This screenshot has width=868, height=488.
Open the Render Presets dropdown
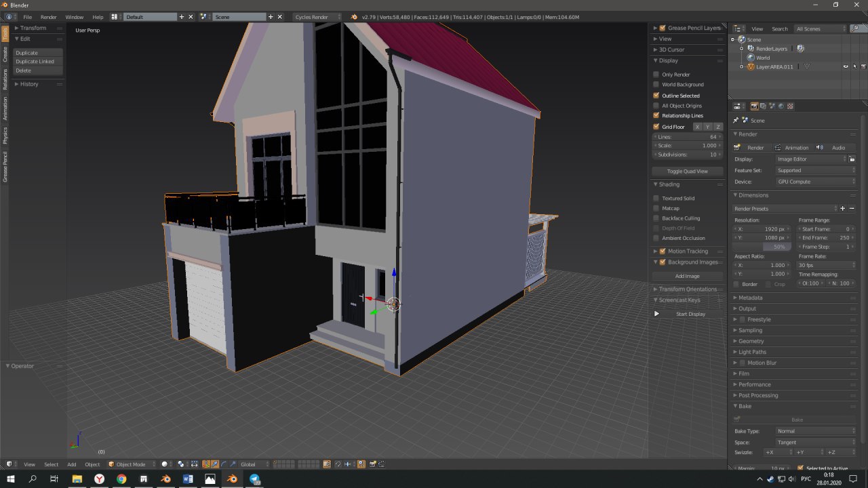785,209
